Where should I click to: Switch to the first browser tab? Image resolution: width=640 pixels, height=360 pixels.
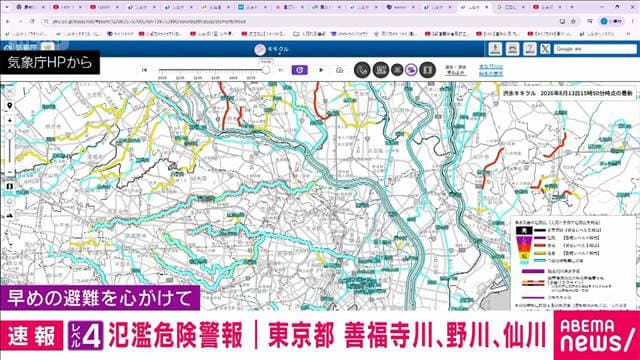point(30,7)
